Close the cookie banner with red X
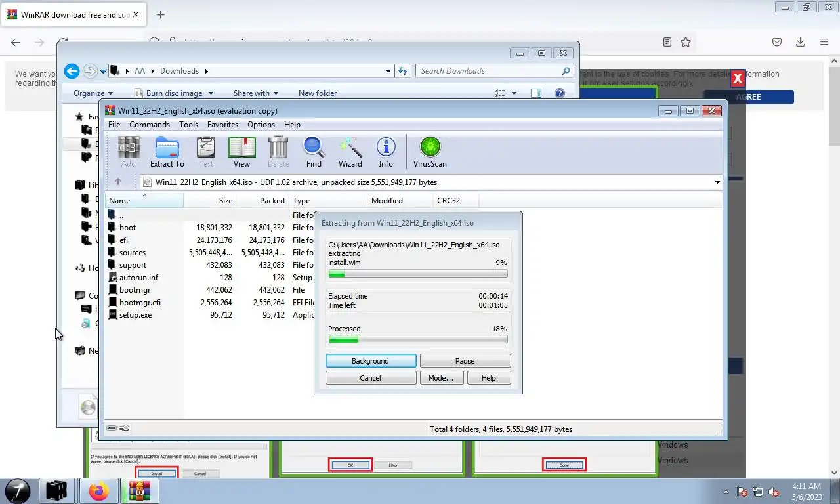Viewport: 840px width, 504px height. pyautogui.click(x=738, y=79)
